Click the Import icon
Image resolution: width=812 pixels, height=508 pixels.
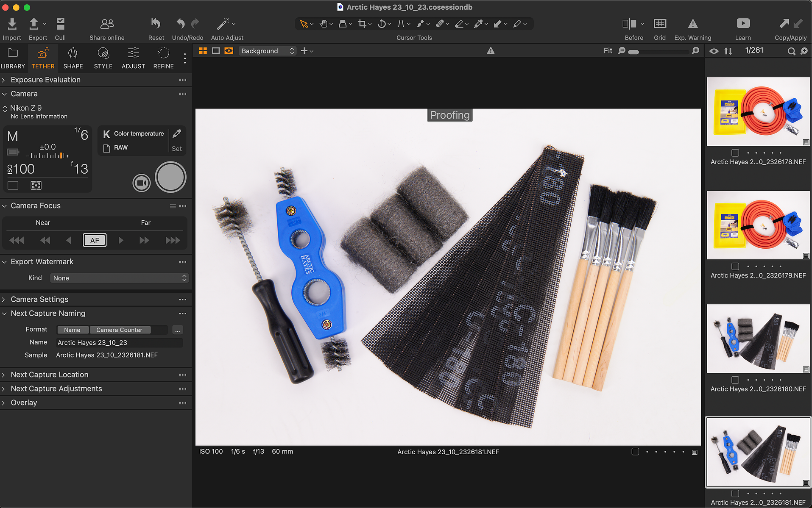point(12,24)
